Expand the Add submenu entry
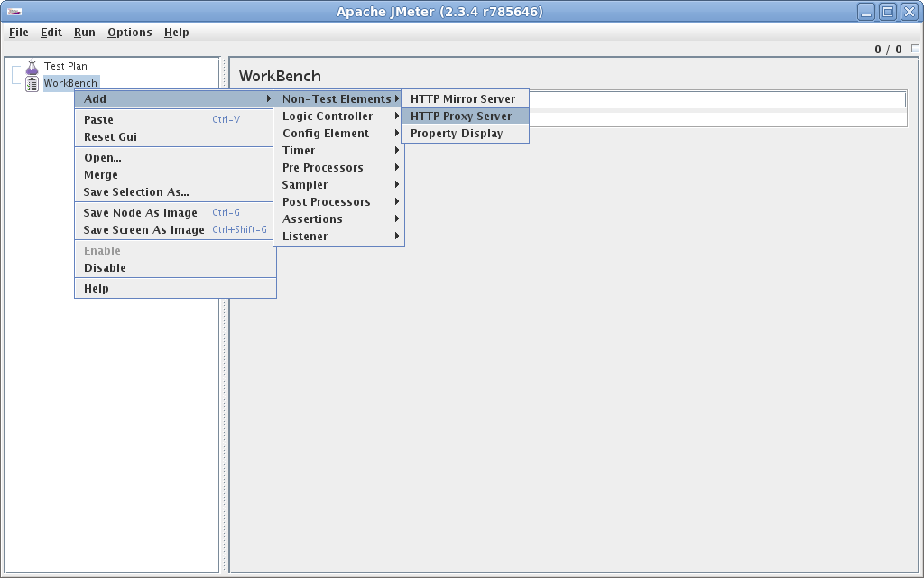924x578 pixels. click(175, 99)
